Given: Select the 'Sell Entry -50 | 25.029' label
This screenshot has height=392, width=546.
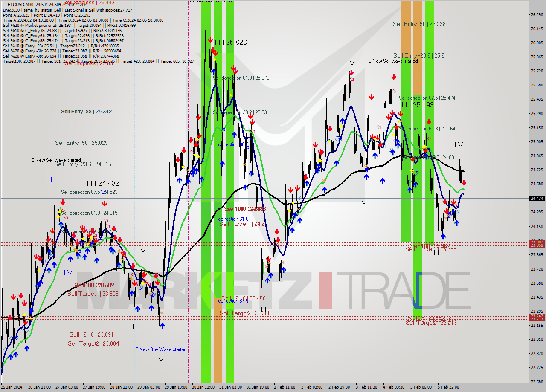Looking at the screenshot, I should point(81,143).
